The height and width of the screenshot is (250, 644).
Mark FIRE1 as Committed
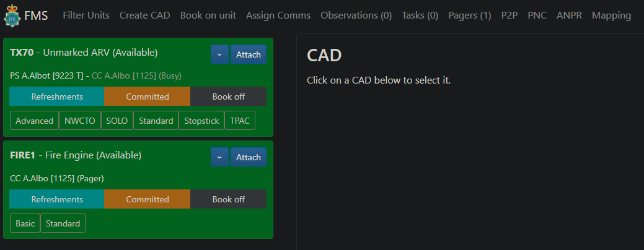click(147, 199)
